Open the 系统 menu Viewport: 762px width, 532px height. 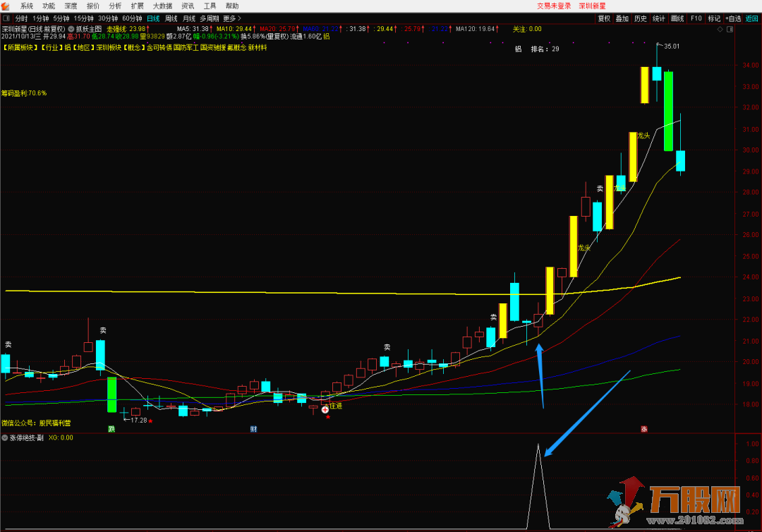(x=27, y=6)
